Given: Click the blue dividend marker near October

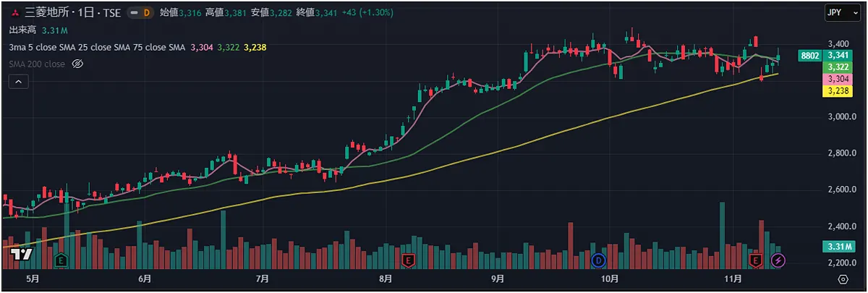Looking at the screenshot, I should point(598,259).
